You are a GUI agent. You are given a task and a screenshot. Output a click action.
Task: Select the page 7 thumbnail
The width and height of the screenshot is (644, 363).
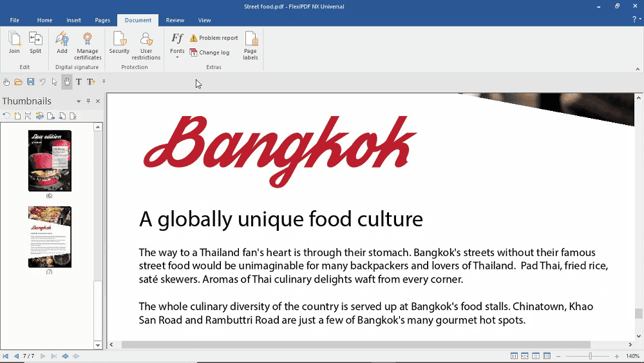click(50, 237)
